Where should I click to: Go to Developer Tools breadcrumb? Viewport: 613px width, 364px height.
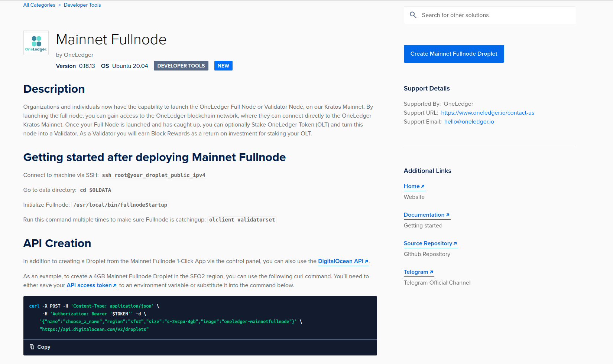tap(82, 5)
